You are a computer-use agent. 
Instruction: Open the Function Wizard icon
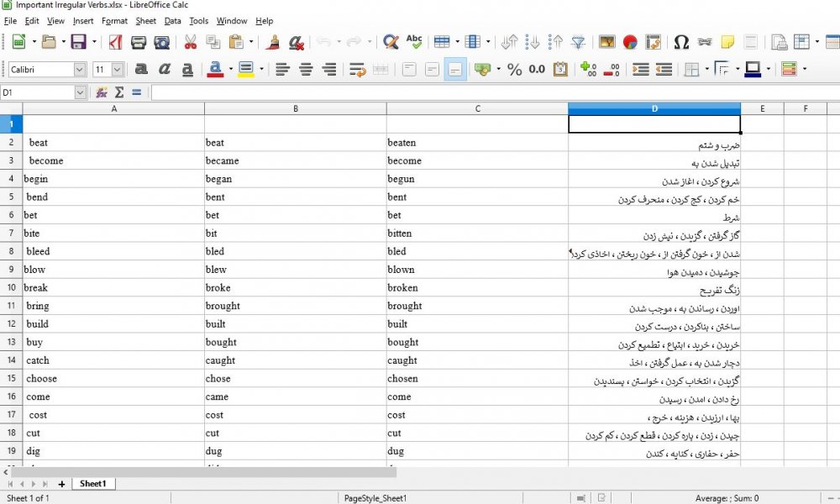(102, 92)
